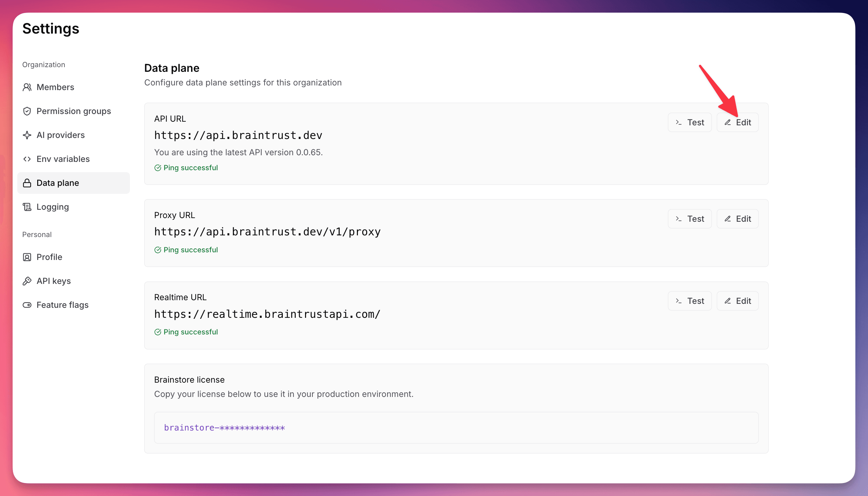
Task: Click the check icon beside Realtime URL ping
Action: [158, 332]
